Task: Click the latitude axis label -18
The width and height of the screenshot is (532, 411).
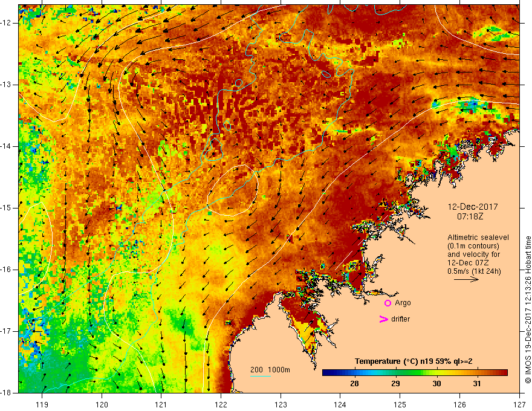Action: click(x=6, y=393)
